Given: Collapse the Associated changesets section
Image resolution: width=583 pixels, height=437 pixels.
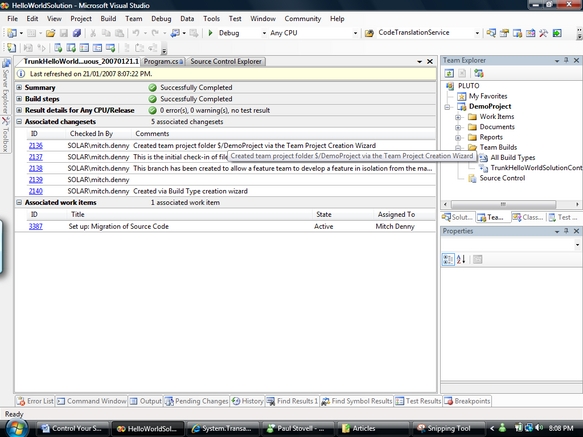Looking at the screenshot, I should point(19,122).
